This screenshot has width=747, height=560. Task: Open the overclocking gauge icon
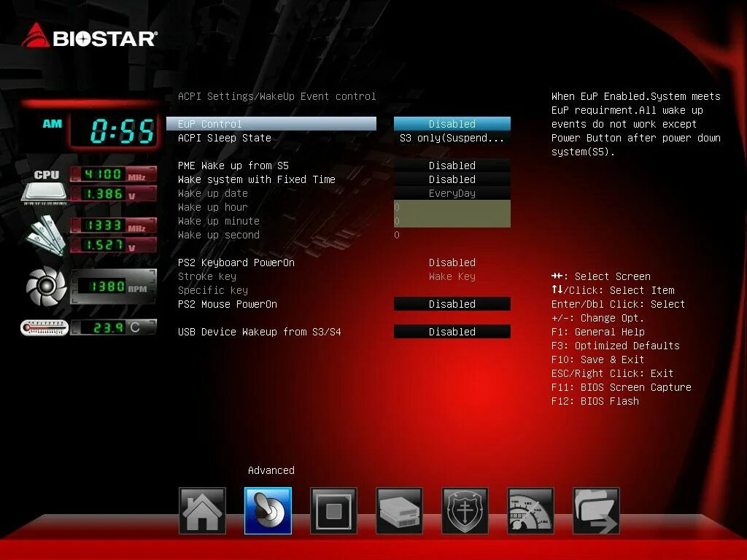point(531,511)
